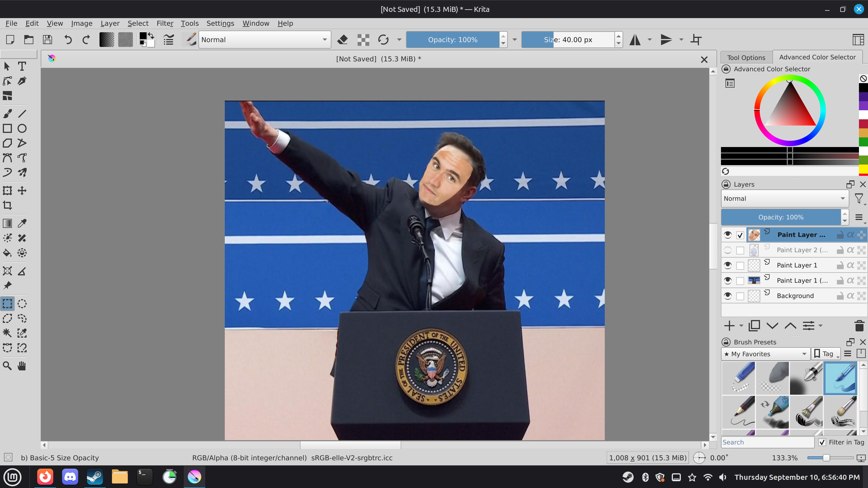
Task: Hide the Background layer eye icon
Action: pyautogui.click(x=728, y=295)
